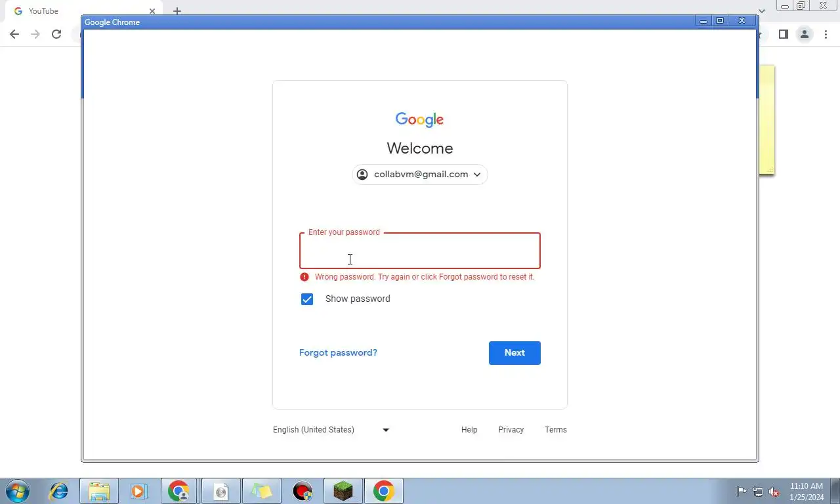The image size is (840, 504).
Task: Maximize the Google Chrome sign-in popup
Action: click(720, 21)
